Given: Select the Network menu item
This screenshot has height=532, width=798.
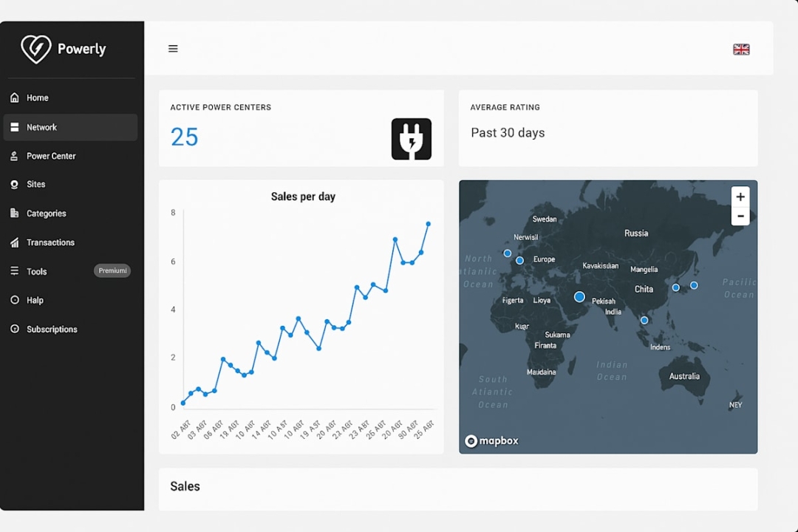Looking at the screenshot, I should coord(70,127).
